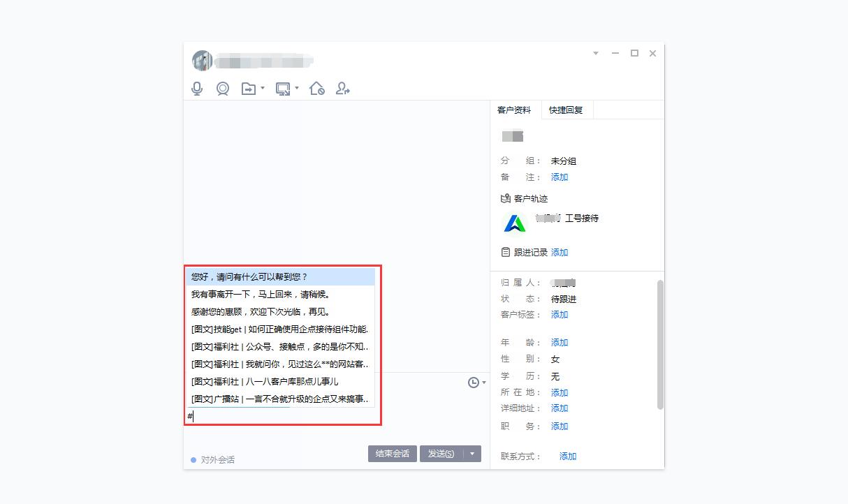This screenshot has height=504, width=848.
Task: Open the send file icon
Action: coord(249,88)
